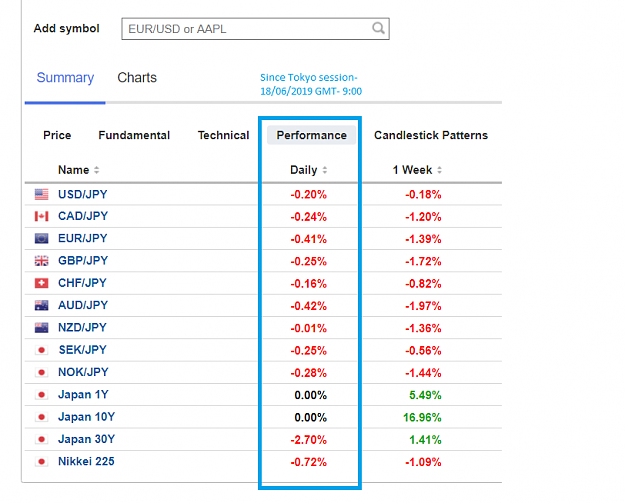Open the Charts tab
The image size is (625, 503).
(x=137, y=77)
